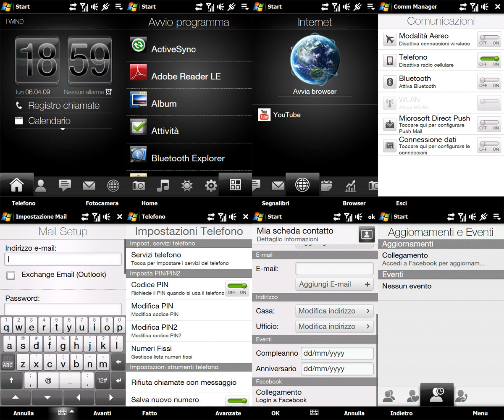Screen dimensions: 504x420
Task: Open the Stocks chart tab icon
Action: click(350, 185)
